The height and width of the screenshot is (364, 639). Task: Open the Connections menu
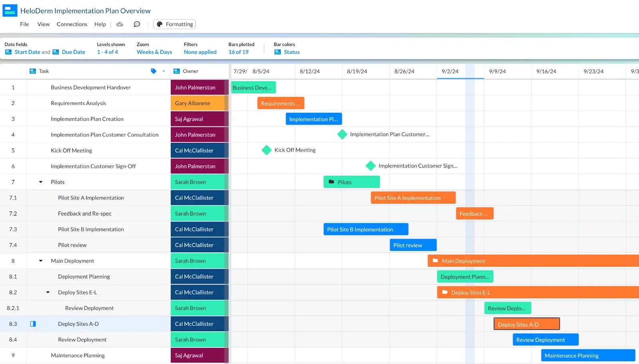click(x=72, y=24)
